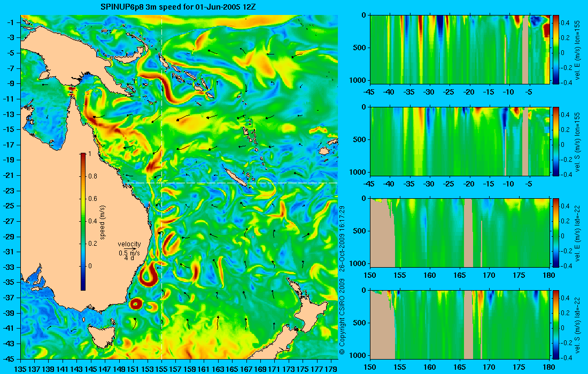Click the '0.5 m/s' velocity scale text

(130, 253)
